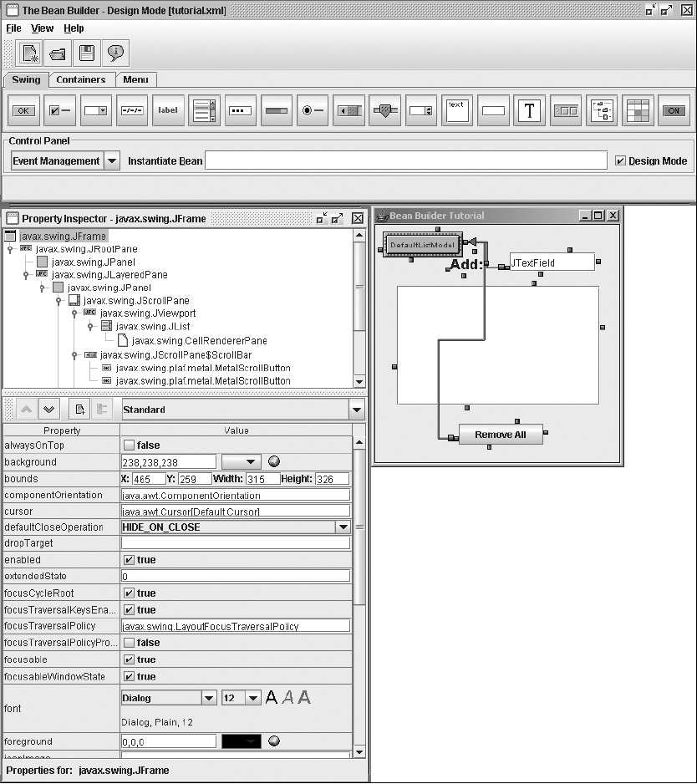Toggle the focusCycleRoot checkbox
697x784 pixels.
pyautogui.click(x=129, y=593)
